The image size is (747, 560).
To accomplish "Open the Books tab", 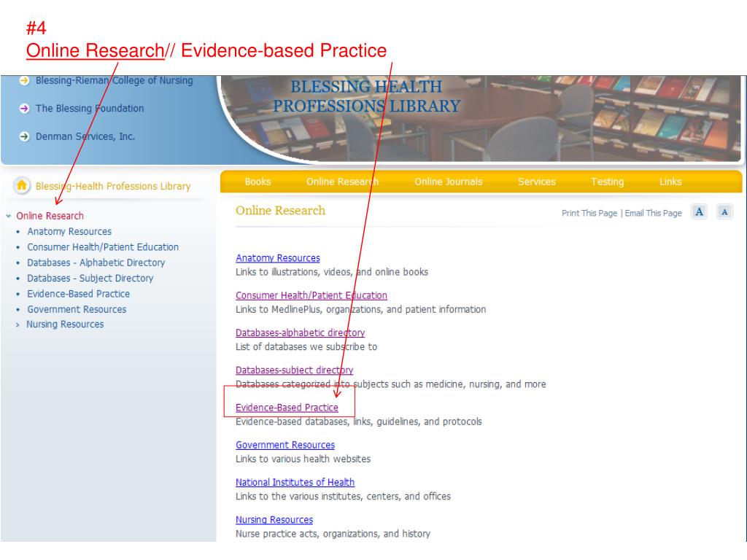I will [x=258, y=182].
